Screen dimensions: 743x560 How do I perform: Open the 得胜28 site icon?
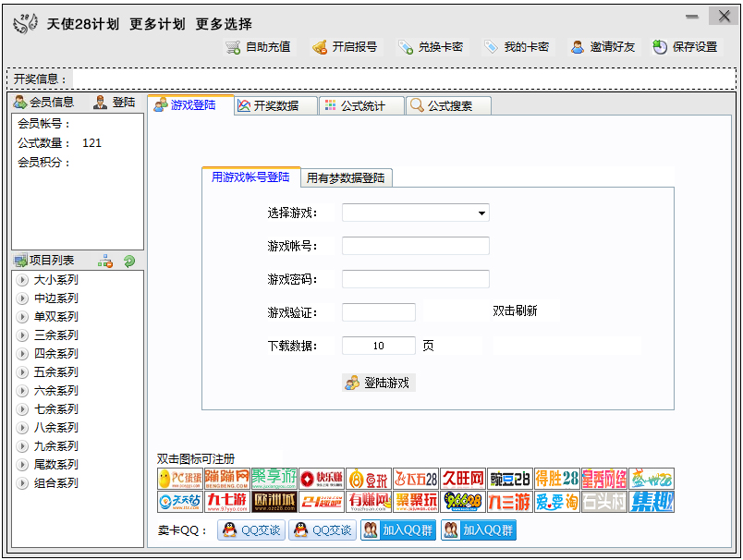(x=557, y=479)
